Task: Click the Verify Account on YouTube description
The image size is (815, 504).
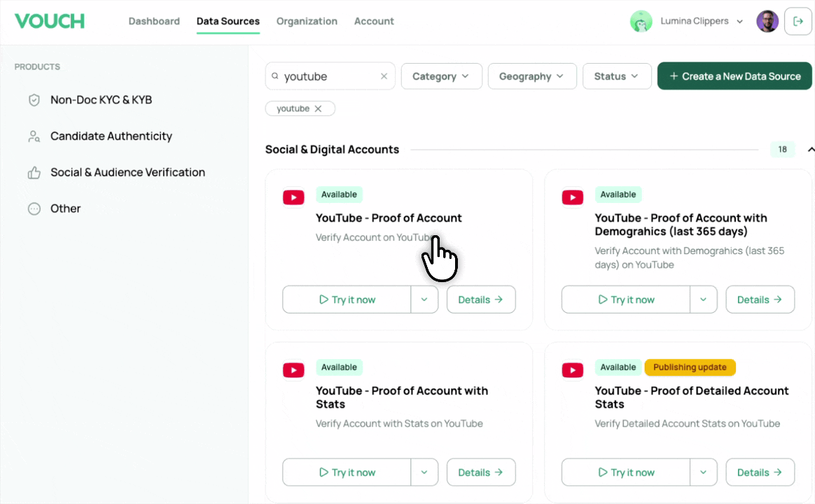Action: click(x=374, y=237)
